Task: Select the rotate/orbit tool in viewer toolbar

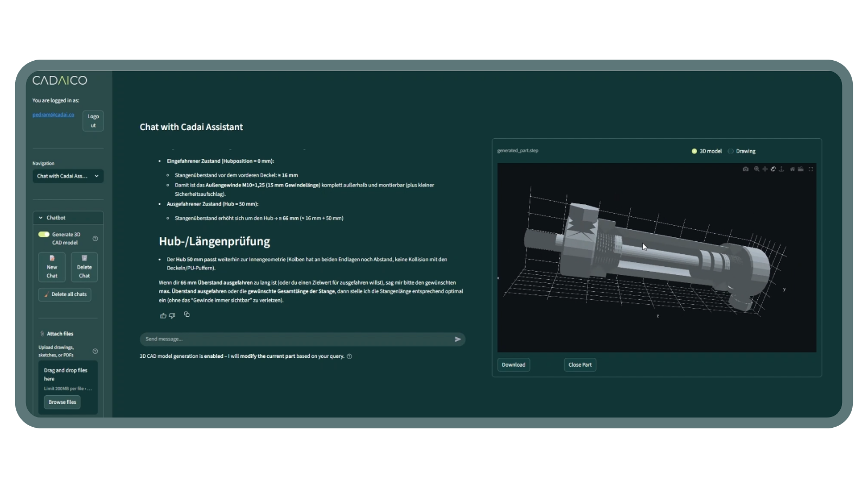Action: click(773, 169)
